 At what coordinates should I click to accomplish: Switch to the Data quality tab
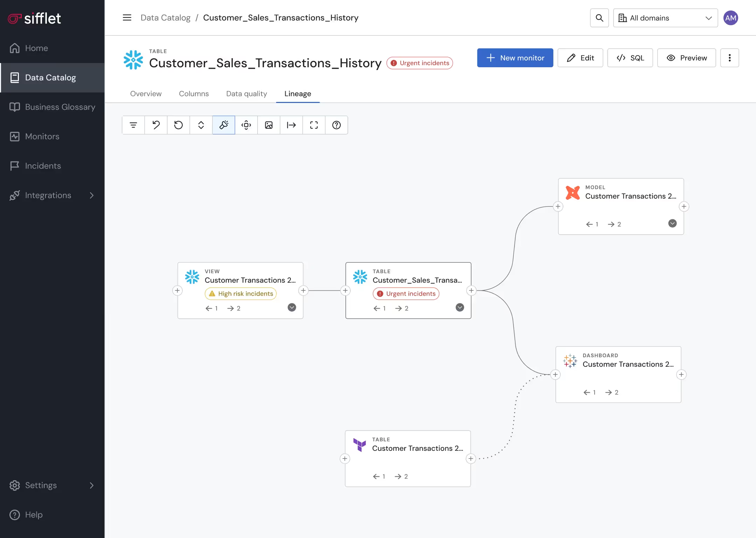pos(246,94)
